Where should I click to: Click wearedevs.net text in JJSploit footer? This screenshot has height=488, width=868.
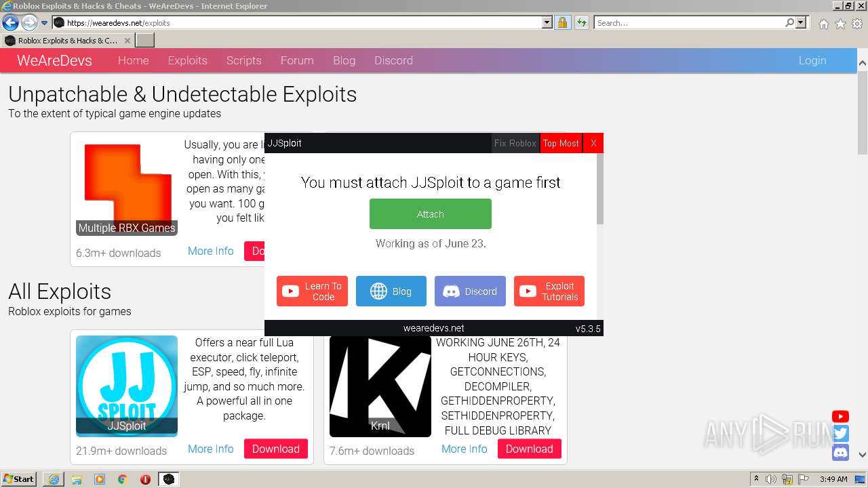[433, 328]
